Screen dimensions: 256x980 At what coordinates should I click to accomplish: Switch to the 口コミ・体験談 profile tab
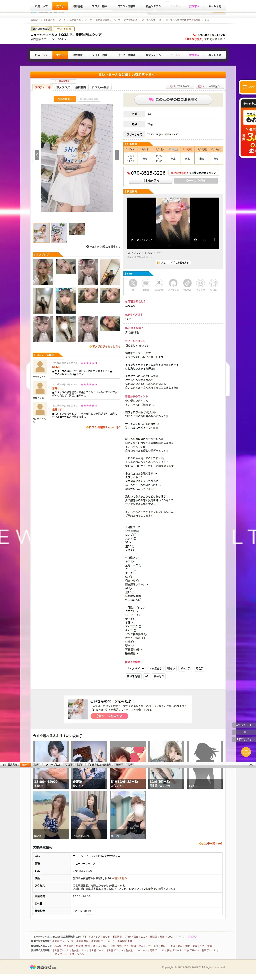click(100, 88)
